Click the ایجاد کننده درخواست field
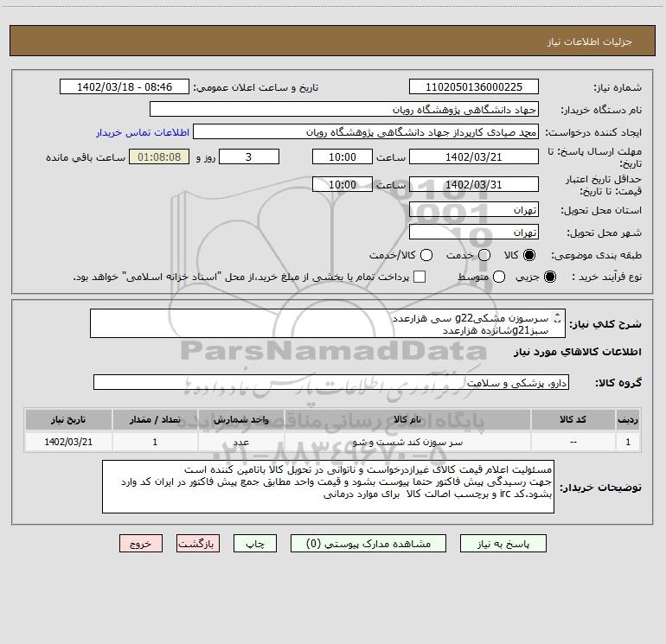 366,131
